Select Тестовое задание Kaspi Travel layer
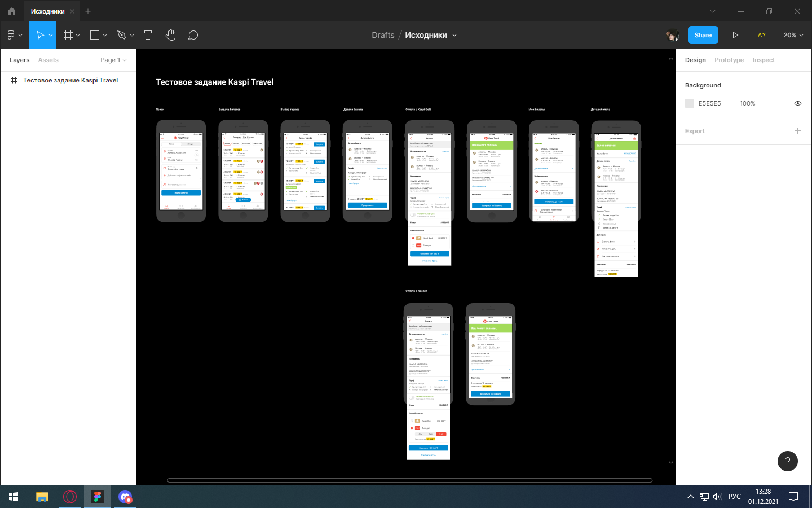The height and width of the screenshot is (508, 812). [x=68, y=80]
